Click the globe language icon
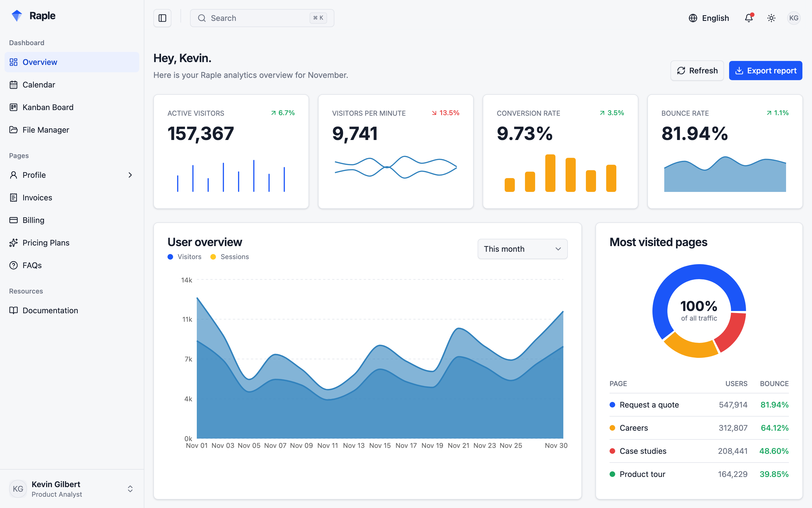This screenshot has width=812, height=508. (x=693, y=18)
